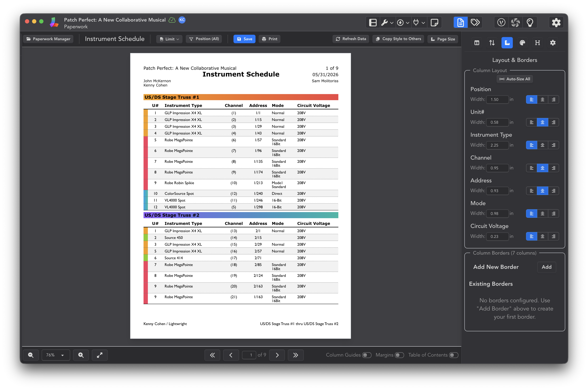Open the 76% zoom level dropdown
588x390 pixels.
[56, 355]
